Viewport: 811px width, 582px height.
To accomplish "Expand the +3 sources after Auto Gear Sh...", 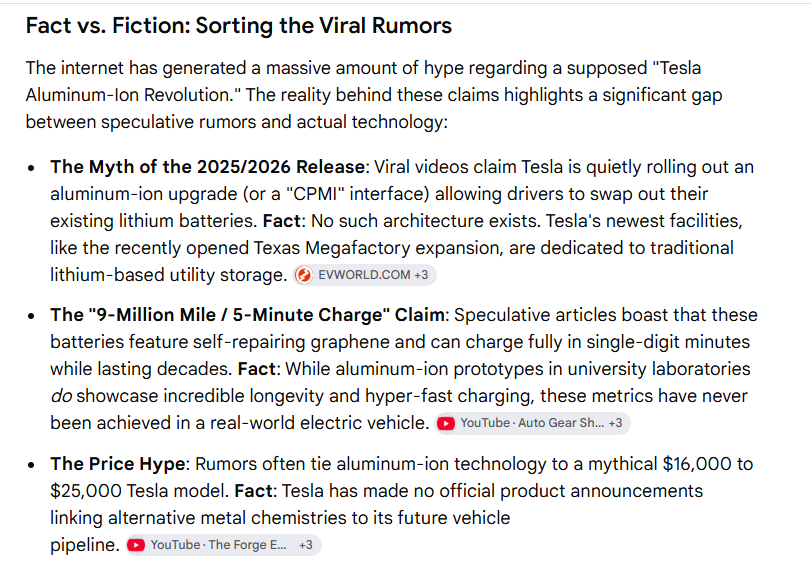I will click(615, 423).
